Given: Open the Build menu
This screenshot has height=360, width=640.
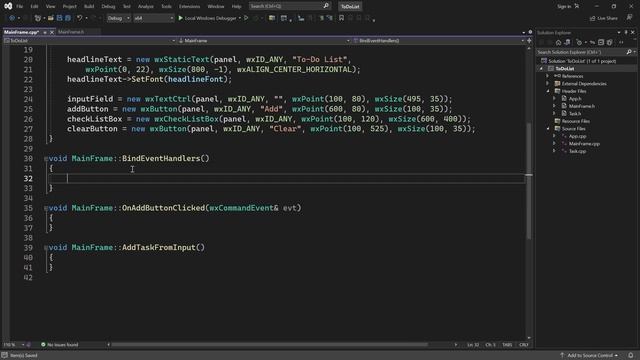Looking at the screenshot, I should click(89, 7).
